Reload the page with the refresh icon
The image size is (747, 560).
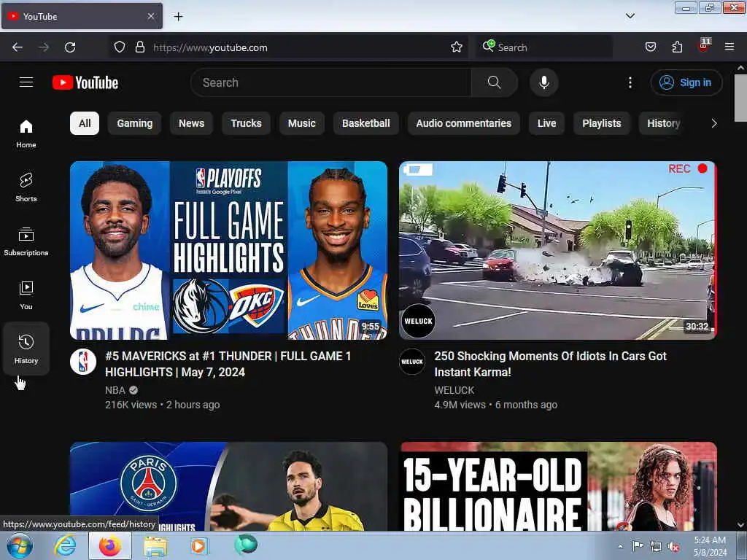tap(70, 47)
